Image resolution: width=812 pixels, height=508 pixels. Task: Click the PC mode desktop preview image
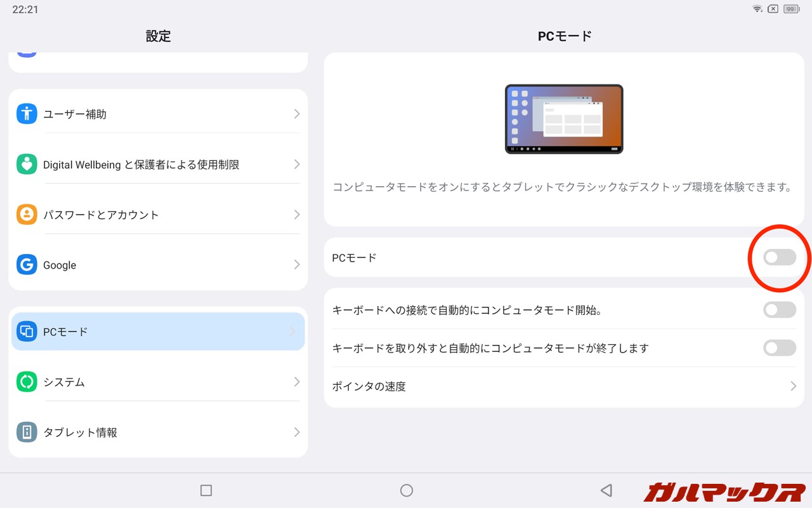(x=564, y=119)
